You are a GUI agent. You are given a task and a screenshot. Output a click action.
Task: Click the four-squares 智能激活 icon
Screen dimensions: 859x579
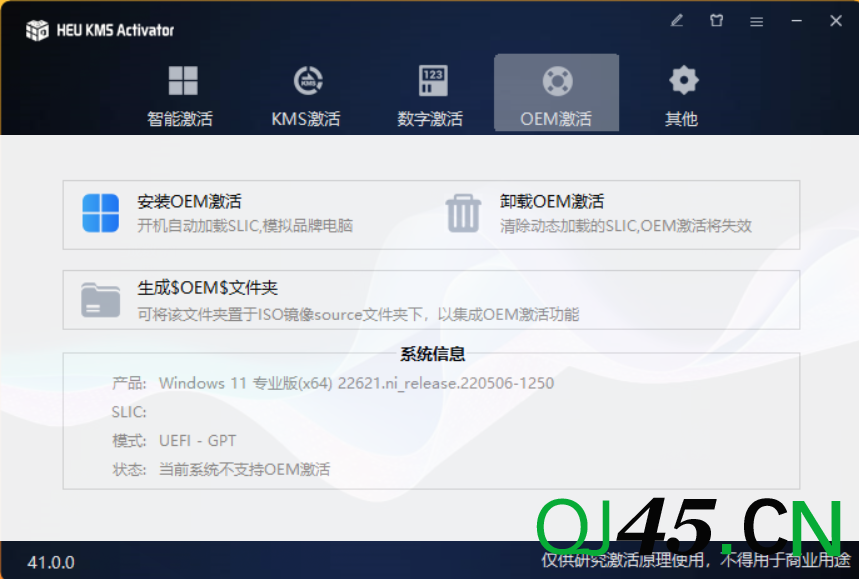tap(183, 81)
